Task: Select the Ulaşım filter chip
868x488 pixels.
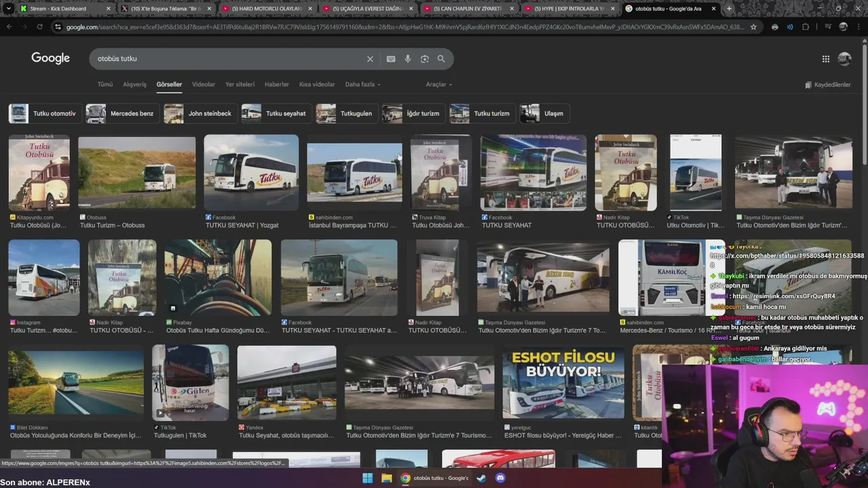Action: pos(544,113)
